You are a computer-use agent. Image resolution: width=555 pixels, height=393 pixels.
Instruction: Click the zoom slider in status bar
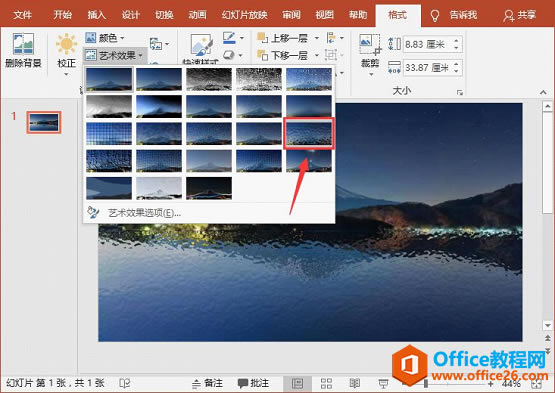[x=426, y=383]
